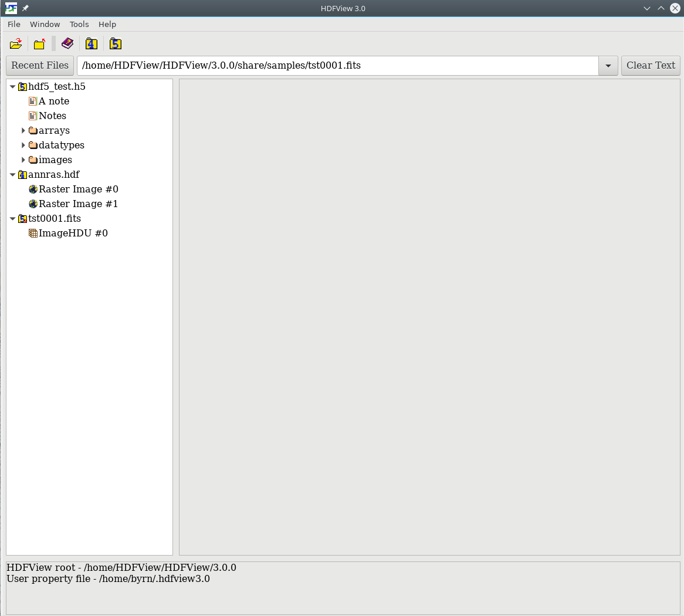684x616 pixels.
Task: Click the pin window icon in title bar
Action: coord(25,8)
